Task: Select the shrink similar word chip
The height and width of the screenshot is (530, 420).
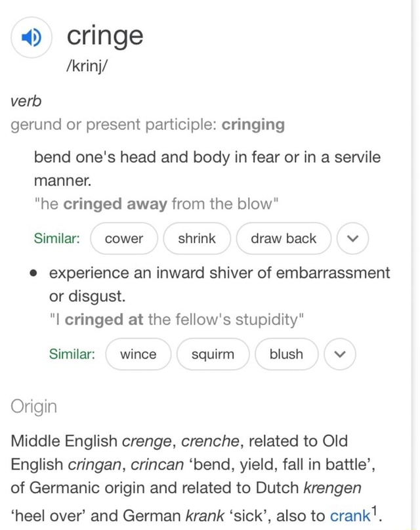Action: [197, 238]
